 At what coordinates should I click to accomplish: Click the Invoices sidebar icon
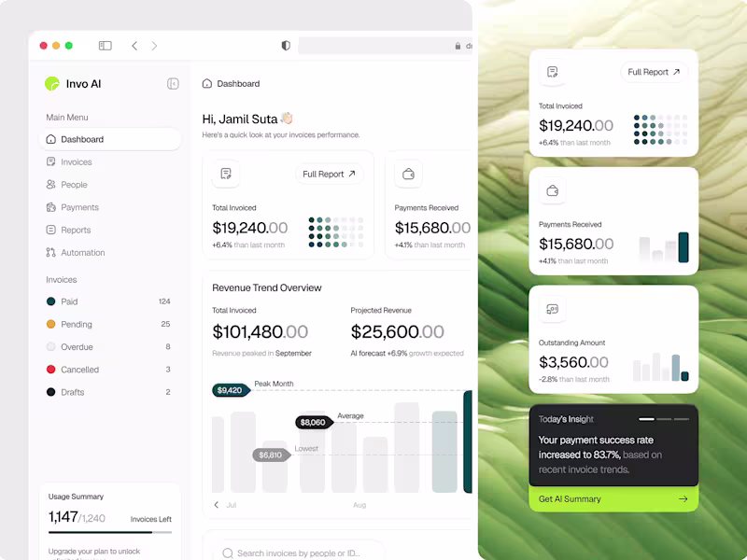[x=51, y=161]
